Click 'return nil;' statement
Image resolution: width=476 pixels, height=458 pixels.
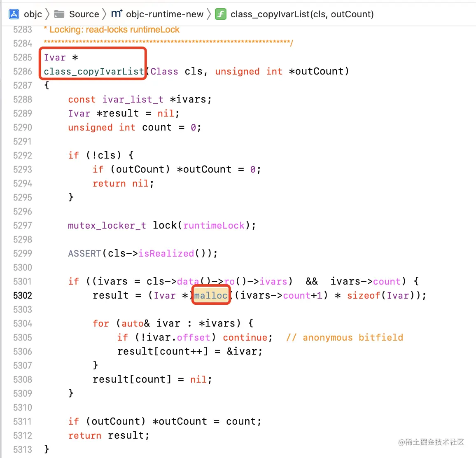tap(123, 183)
